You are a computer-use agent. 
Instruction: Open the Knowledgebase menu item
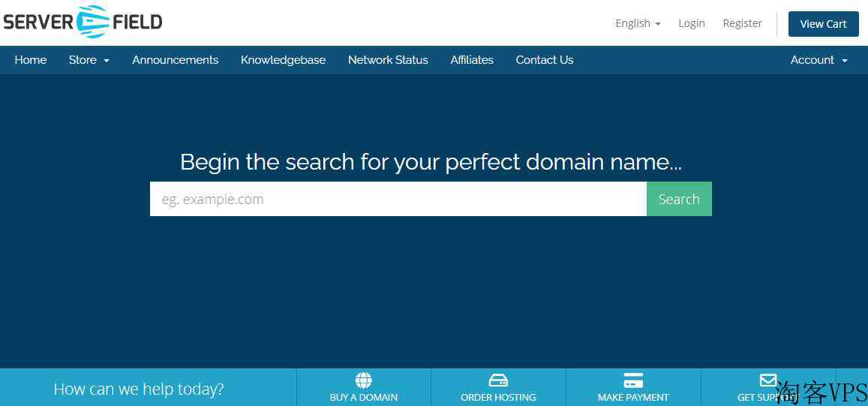pyautogui.click(x=283, y=60)
